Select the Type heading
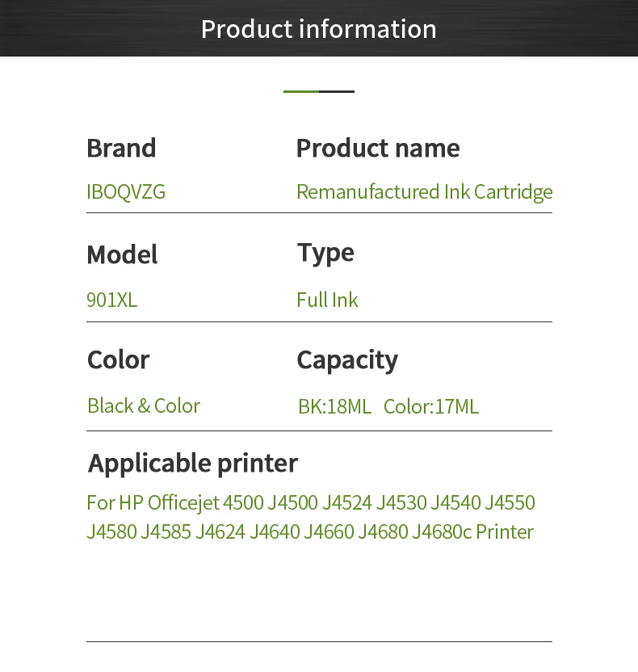The height and width of the screenshot is (672, 638). point(325,253)
